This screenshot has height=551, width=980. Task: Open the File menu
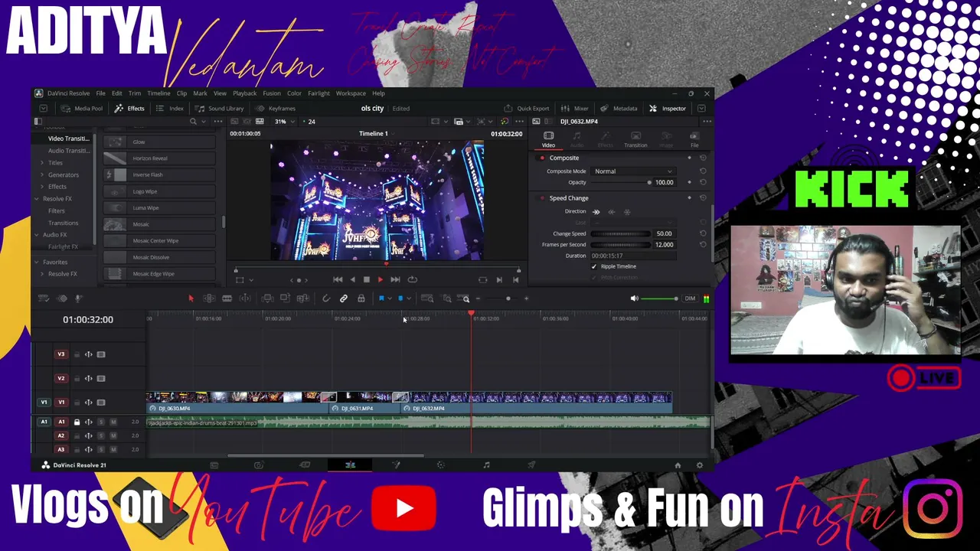100,93
